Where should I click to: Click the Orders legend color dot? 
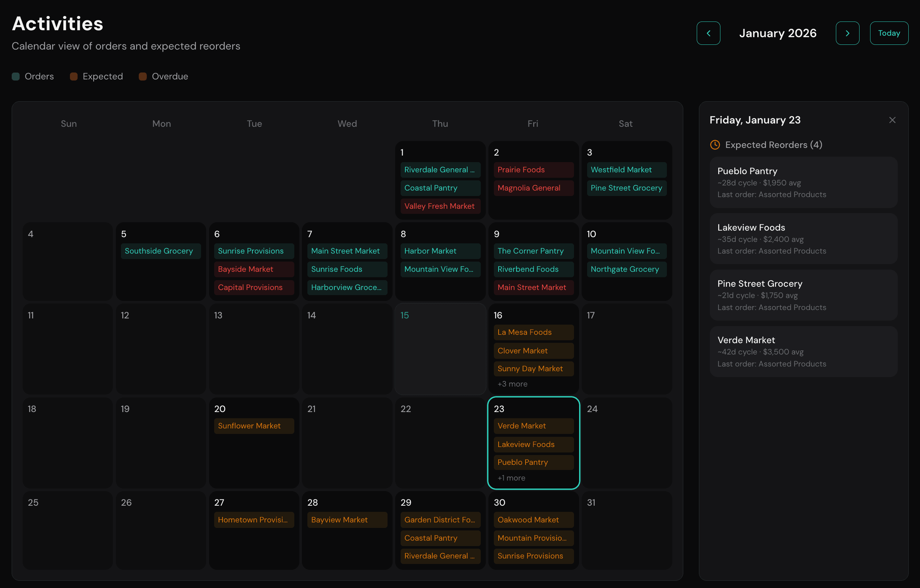(16, 77)
